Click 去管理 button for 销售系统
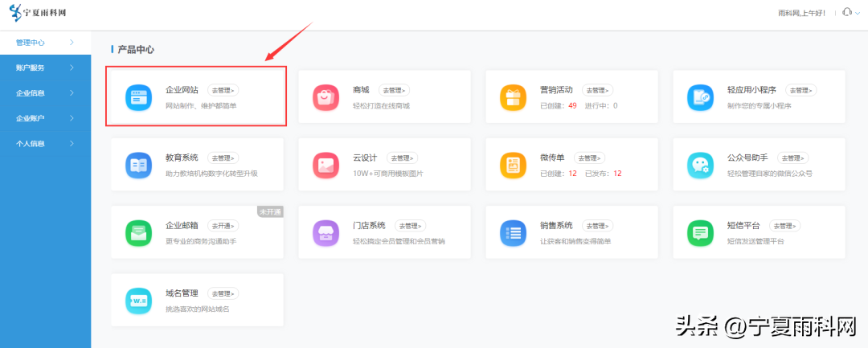This screenshot has height=348, width=868. pyautogui.click(x=597, y=226)
